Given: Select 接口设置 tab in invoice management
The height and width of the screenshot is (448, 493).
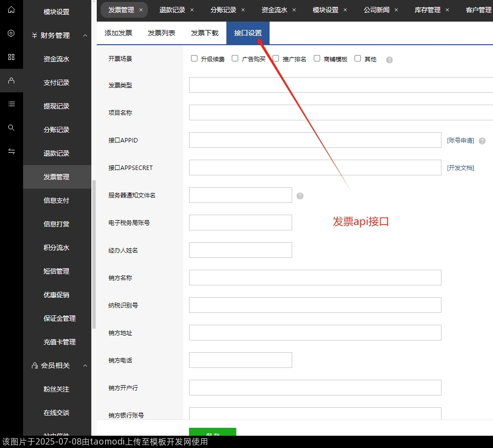Looking at the screenshot, I should pyautogui.click(x=247, y=33).
